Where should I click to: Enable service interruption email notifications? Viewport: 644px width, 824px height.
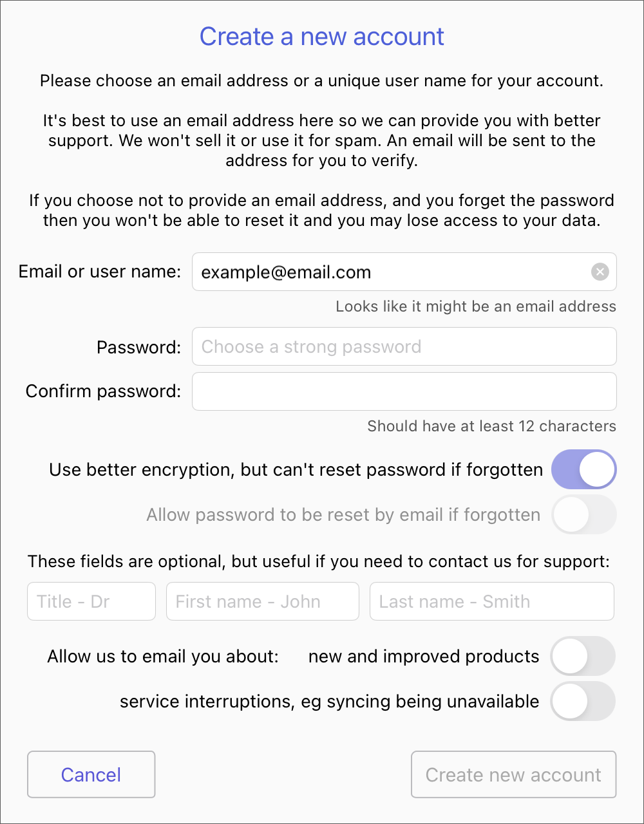click(x=583, y=701)
